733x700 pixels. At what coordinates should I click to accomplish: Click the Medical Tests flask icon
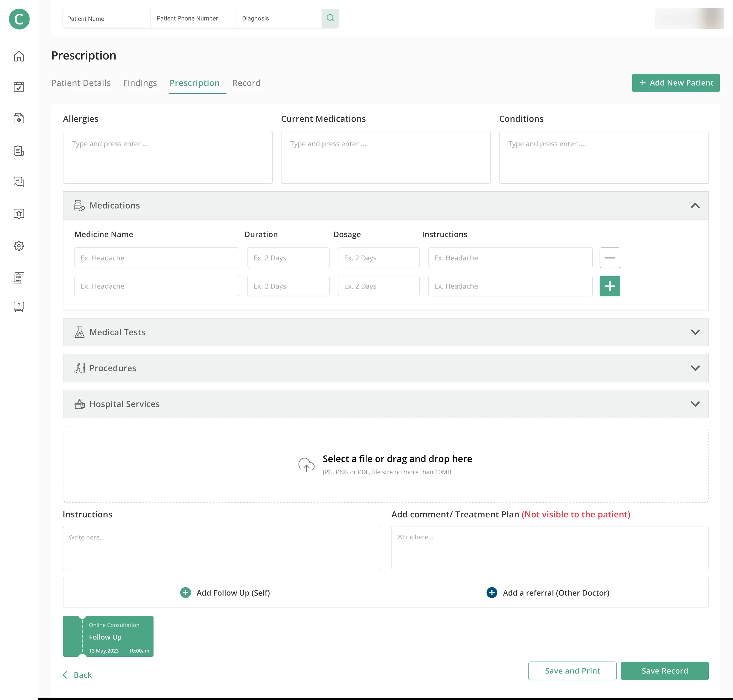(79, 332)
